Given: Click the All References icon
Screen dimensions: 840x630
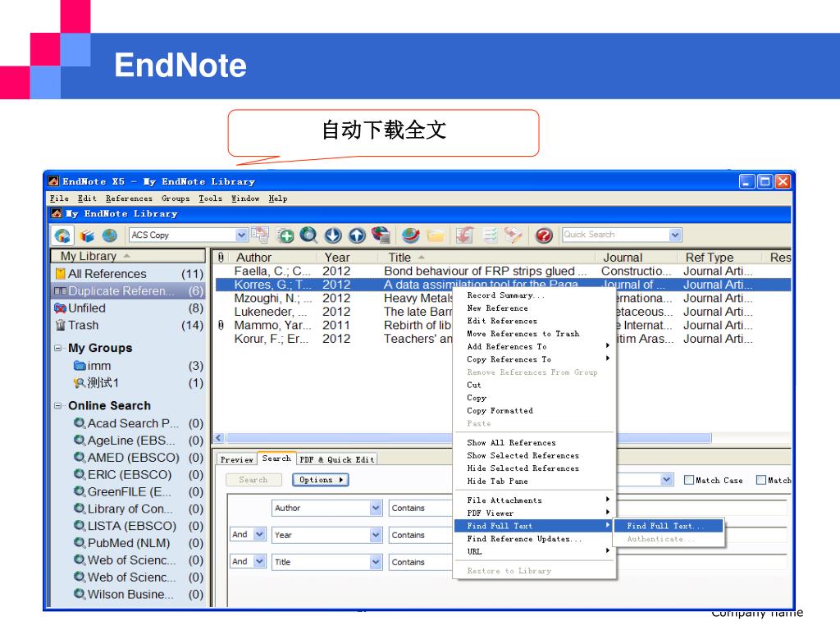Looking at the screenshot, I should (60, 274).
